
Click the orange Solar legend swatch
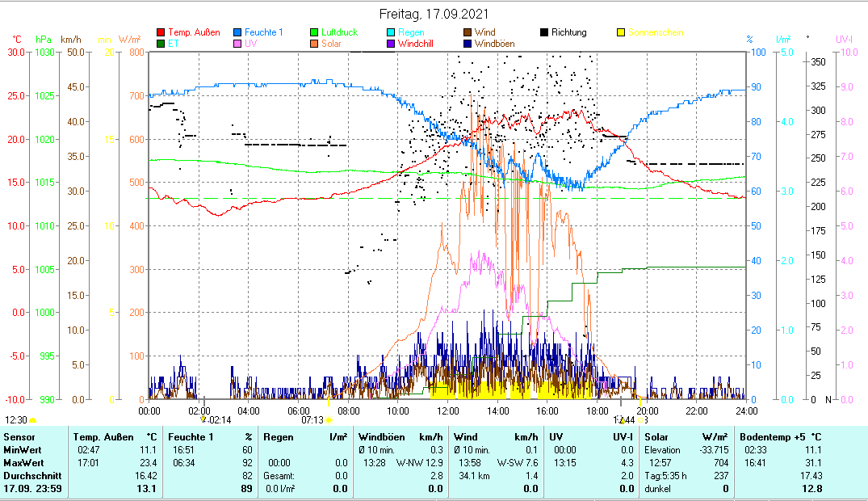pos(315,44)
